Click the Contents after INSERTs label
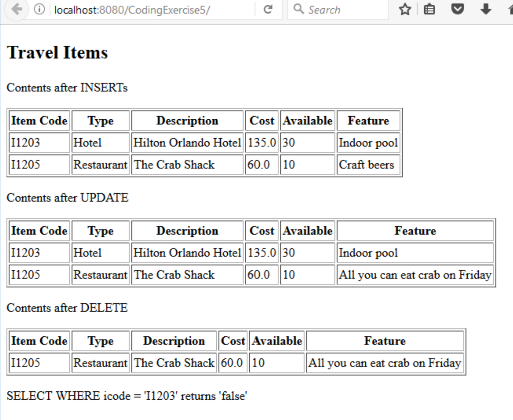513x420 pixels. point(66,88)
